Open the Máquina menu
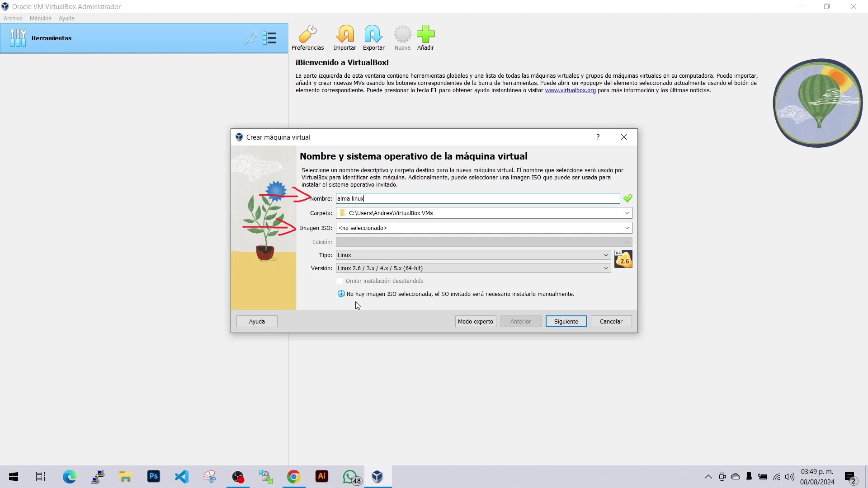This screenshot has height=488, width=868. point(40,19)
